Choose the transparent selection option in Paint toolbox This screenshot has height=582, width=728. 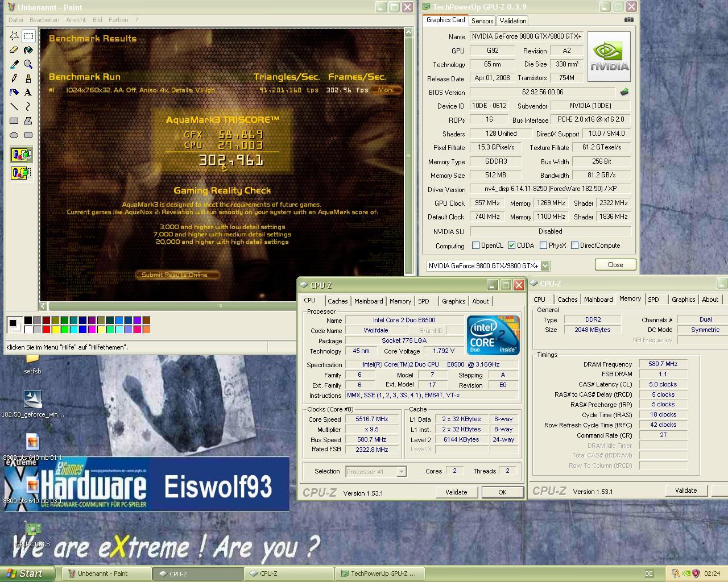click(21, 172)
